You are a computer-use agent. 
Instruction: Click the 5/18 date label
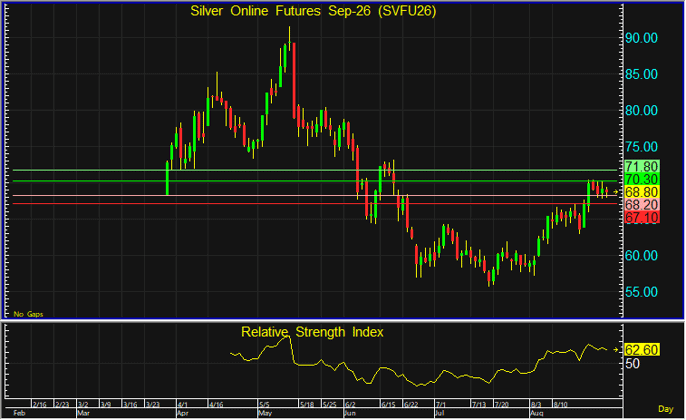307,405
